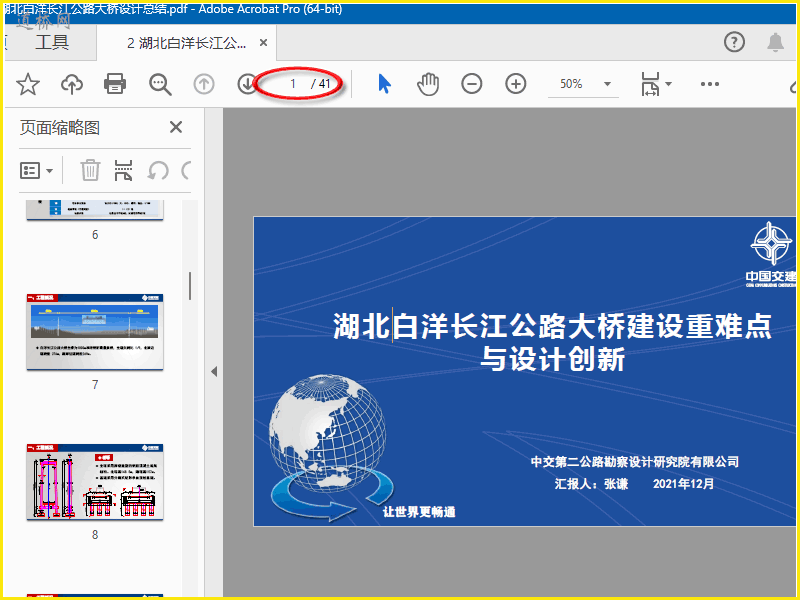This screenshot has width=800, height=600.
Task: Click the page number input field
Action: coord(292,84)
